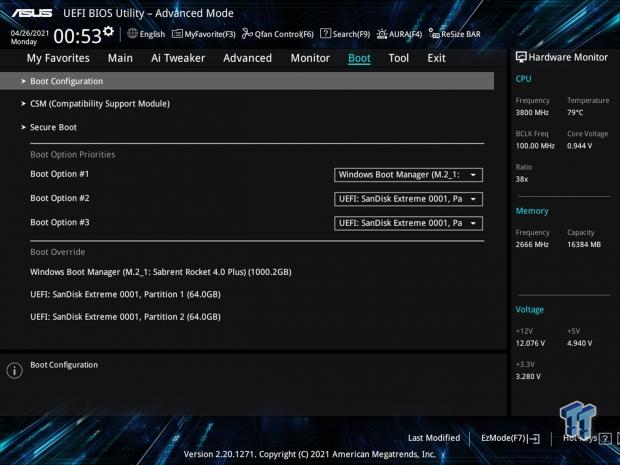Click the Memory section heading

(x=532, y=211)
